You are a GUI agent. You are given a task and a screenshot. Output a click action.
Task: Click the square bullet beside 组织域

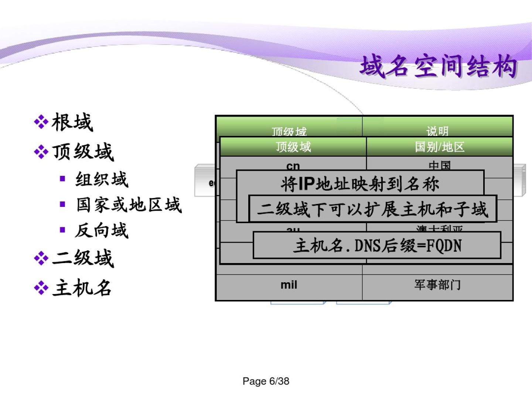(x=62, y=179)
